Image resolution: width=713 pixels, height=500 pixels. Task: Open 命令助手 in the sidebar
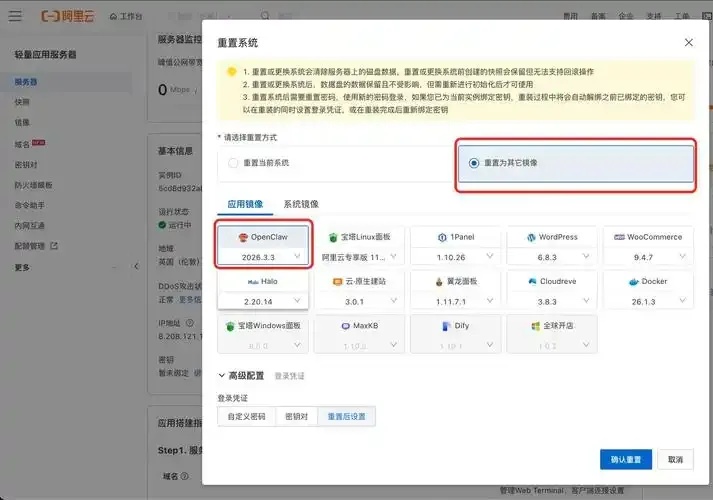coord(30,205)
